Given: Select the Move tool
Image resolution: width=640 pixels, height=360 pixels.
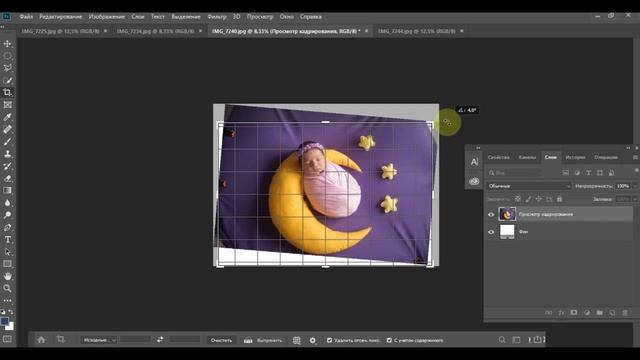Looking at the screenshot, I should click(x=7, y=44).
